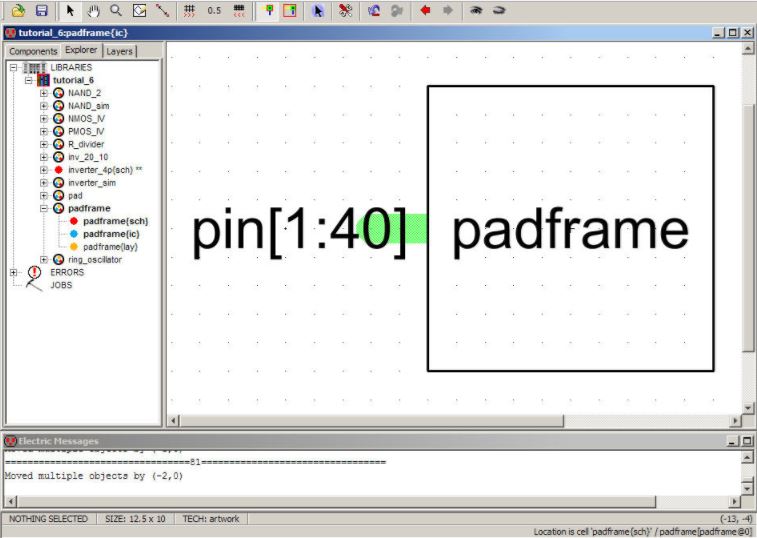
Task: Select the Measure ruler tool
Action: [x=162, y=11]
